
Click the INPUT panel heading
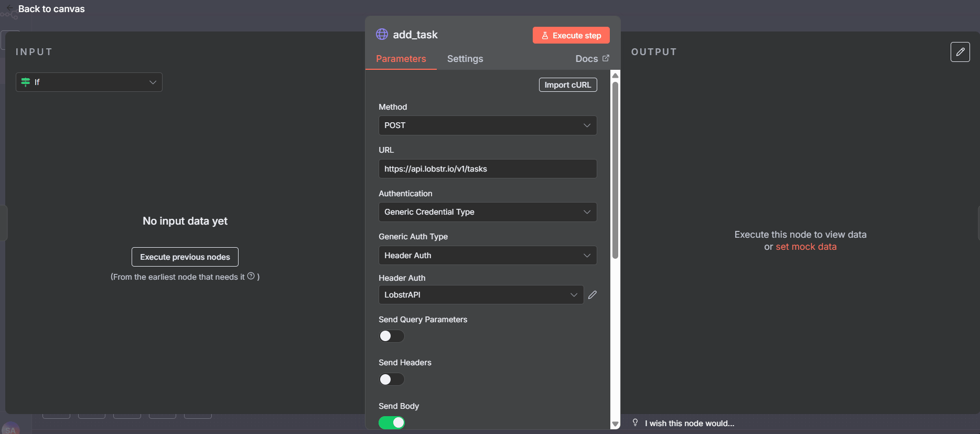click(x=34, y=52)
